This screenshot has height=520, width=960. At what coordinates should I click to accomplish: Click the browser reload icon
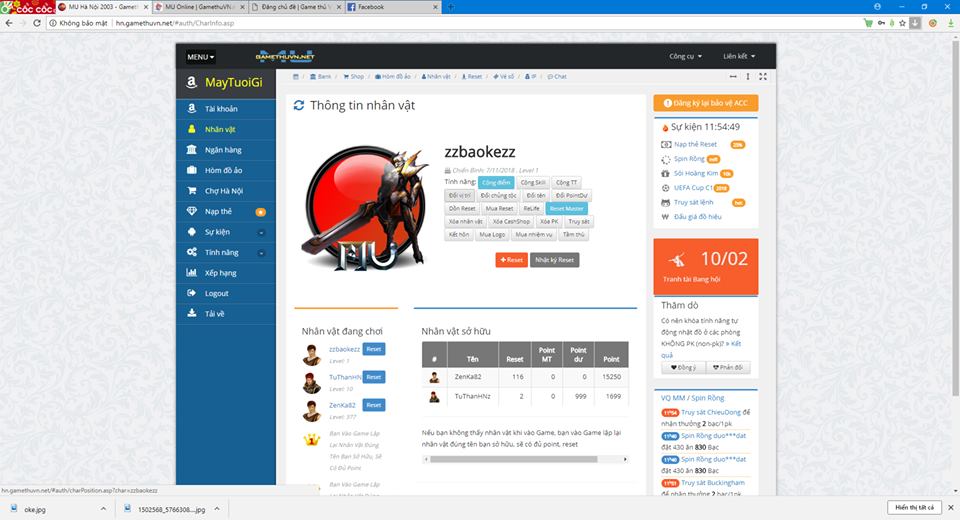click(36, 23)
